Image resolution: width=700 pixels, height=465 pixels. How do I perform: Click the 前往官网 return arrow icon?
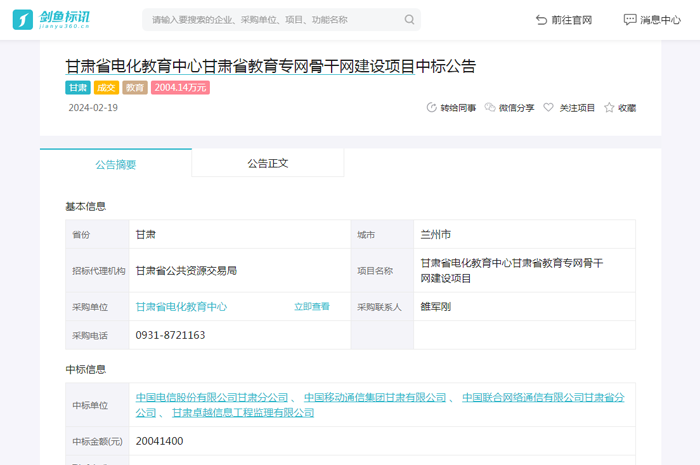pos(541,20)
